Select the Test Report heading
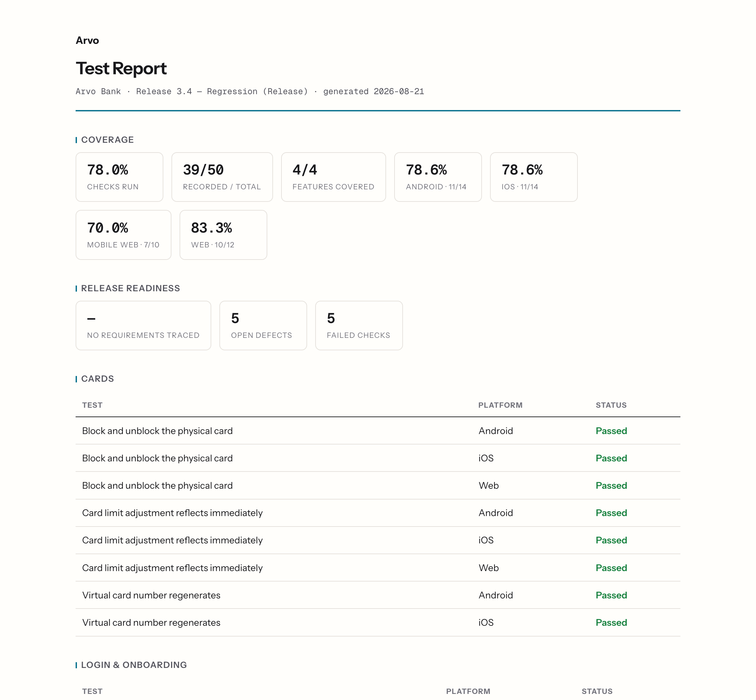Viewport: 756px width, 700px height. tap(121, 69)
